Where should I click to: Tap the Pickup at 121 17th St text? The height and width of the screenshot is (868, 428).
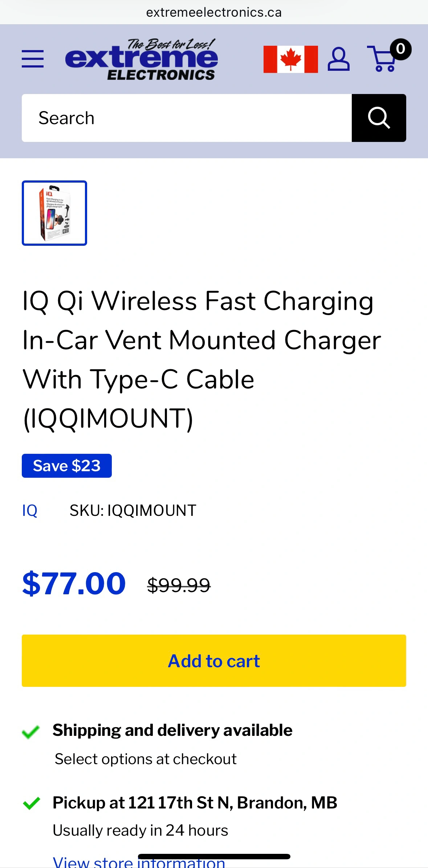point(195,803)
